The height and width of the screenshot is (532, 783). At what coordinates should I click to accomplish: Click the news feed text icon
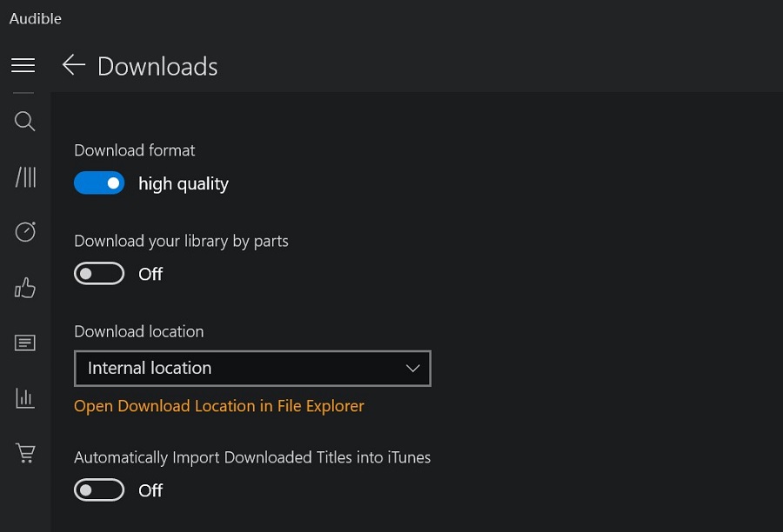[25, 342]
